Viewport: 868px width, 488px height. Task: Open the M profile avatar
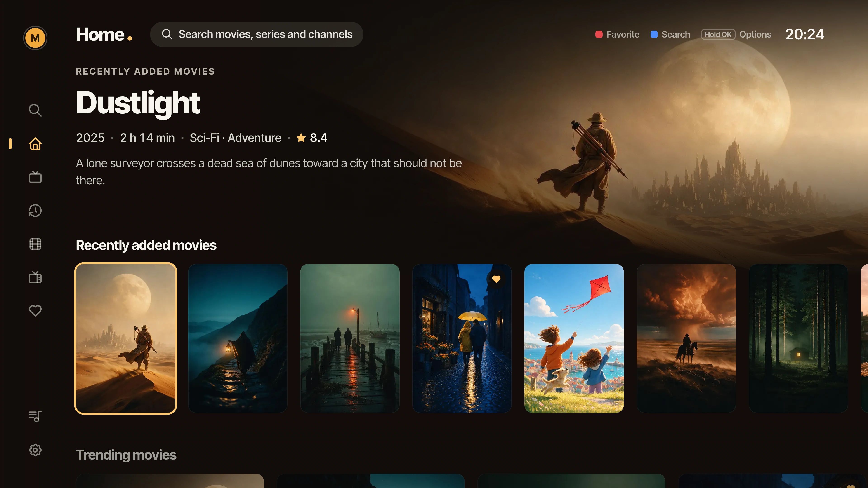tap(35, 38)
